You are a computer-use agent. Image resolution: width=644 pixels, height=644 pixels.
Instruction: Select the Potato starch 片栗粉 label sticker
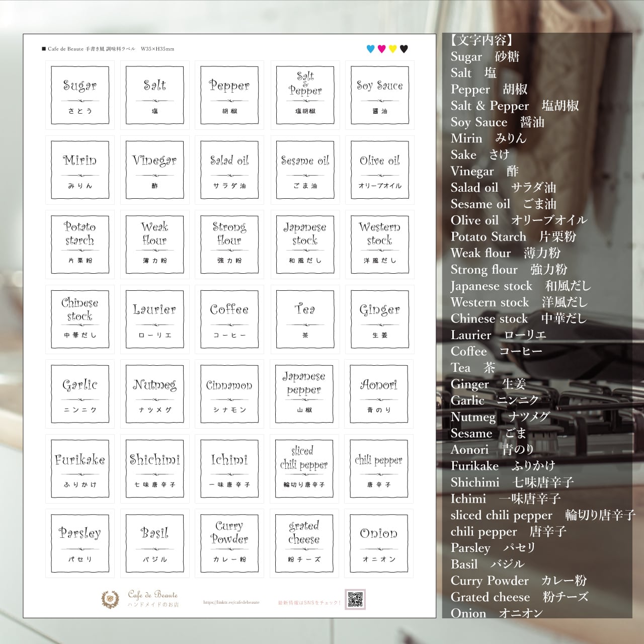click(x=80, y=245)
